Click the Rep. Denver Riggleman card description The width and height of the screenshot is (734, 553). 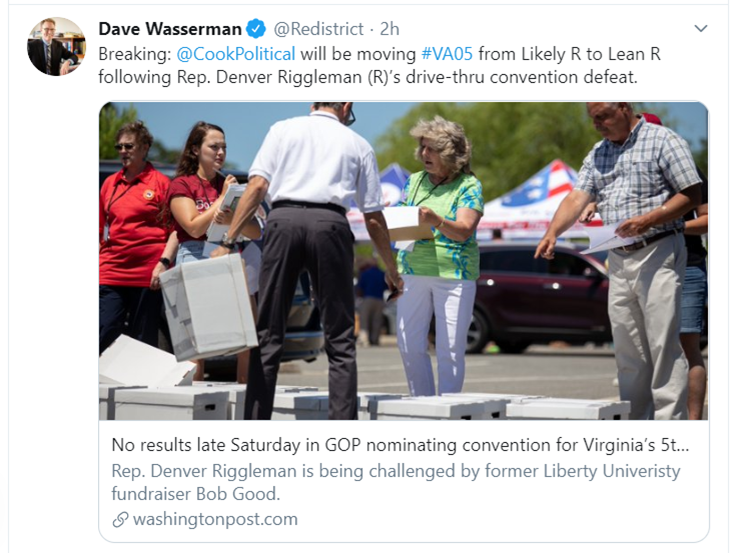(x=396, y=482)
